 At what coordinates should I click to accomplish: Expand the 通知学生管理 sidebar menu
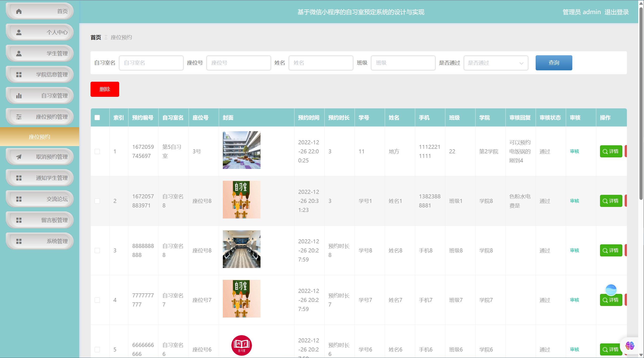click(40, 178)
